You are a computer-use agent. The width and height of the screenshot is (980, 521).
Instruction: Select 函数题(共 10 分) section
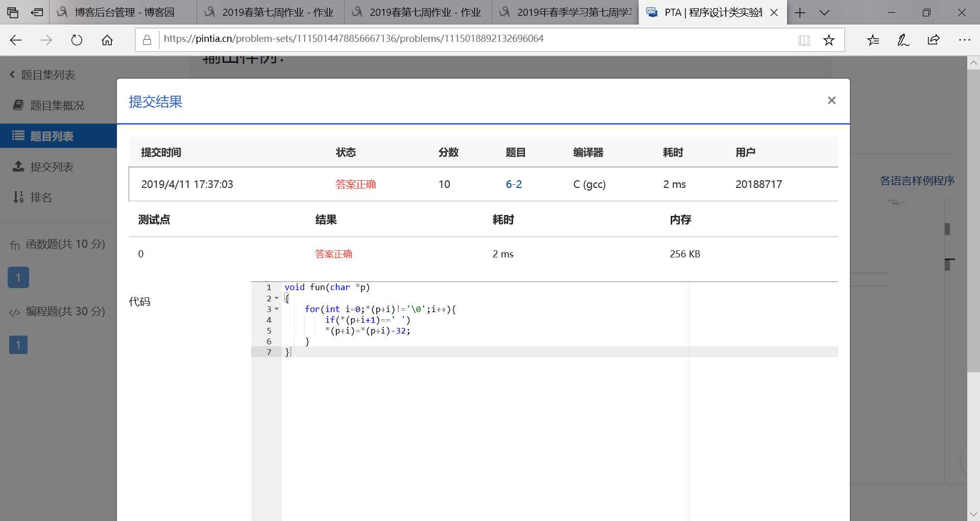57,244
